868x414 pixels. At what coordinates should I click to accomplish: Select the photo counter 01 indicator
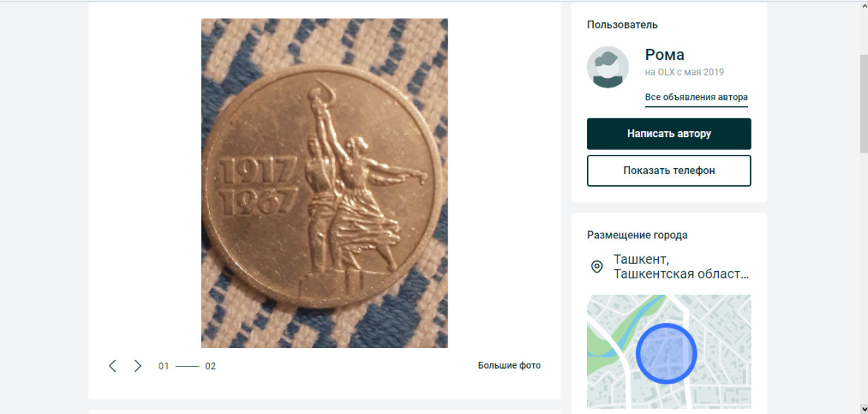point(164,366)
